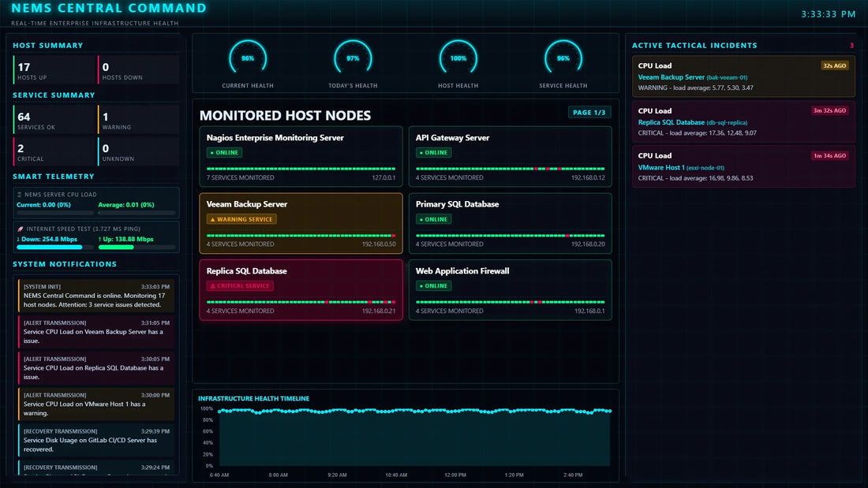Click the Nagios server service status bar

click(x=301, y=169)
